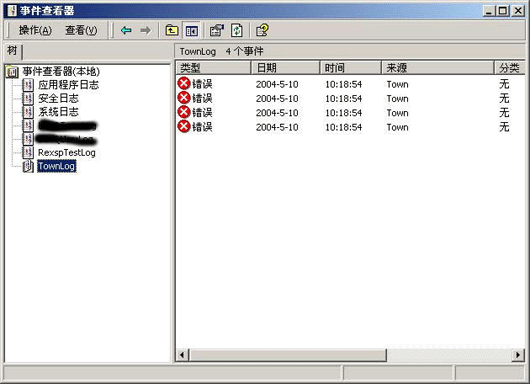Click the up one level folder icon
The width and height of the screenshot is (530, 384).
click(172, 30)
